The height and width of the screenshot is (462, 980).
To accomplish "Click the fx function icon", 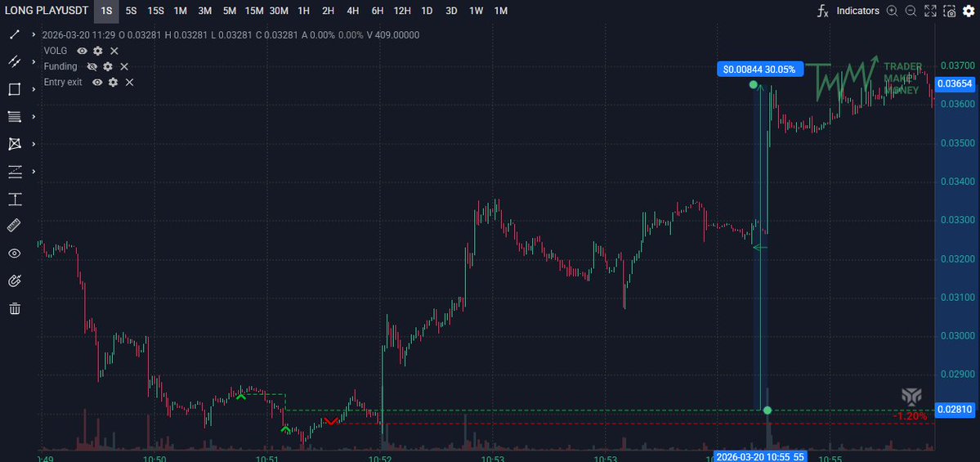I will (823, 11).
